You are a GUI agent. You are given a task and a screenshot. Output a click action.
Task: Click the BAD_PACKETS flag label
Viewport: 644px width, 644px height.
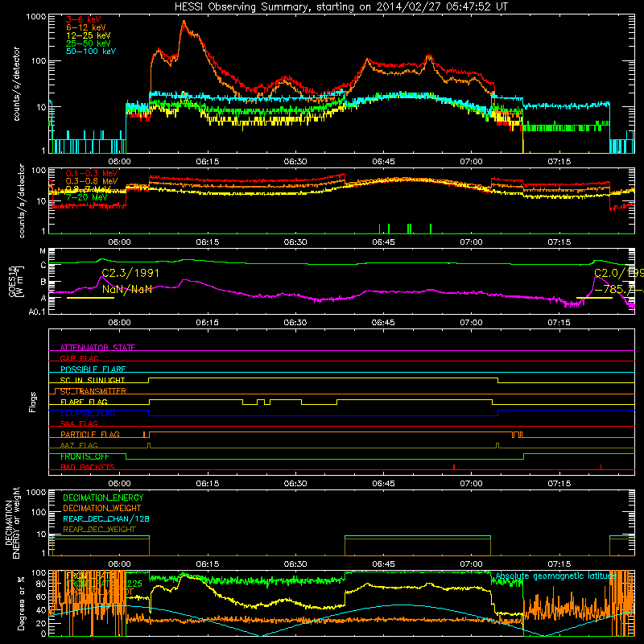[x=88, y=467]
